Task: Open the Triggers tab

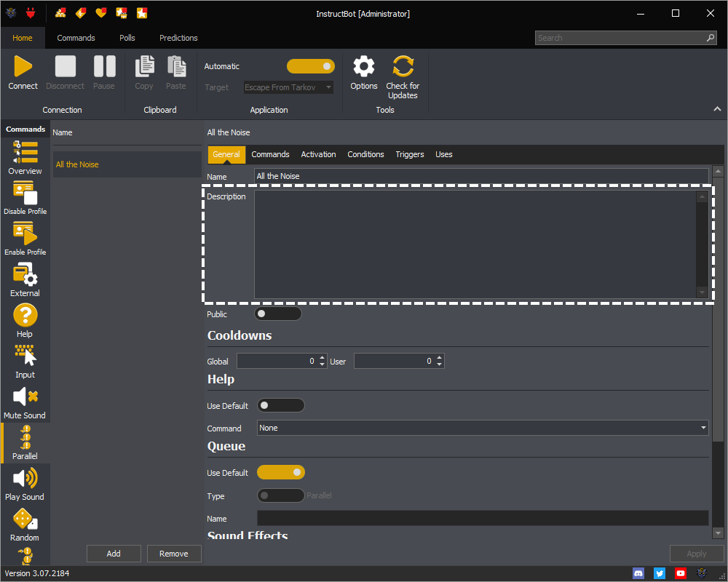Action: click(x=409, y=154)
